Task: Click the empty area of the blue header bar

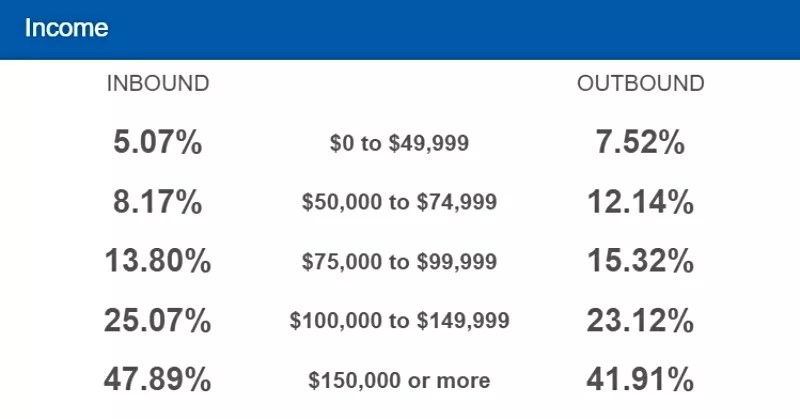Action: (x=450, y=28)
